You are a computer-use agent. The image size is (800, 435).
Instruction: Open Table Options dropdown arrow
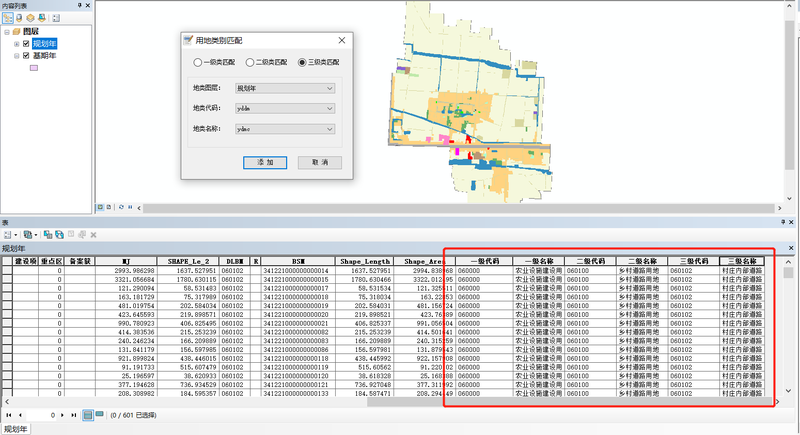15,235
